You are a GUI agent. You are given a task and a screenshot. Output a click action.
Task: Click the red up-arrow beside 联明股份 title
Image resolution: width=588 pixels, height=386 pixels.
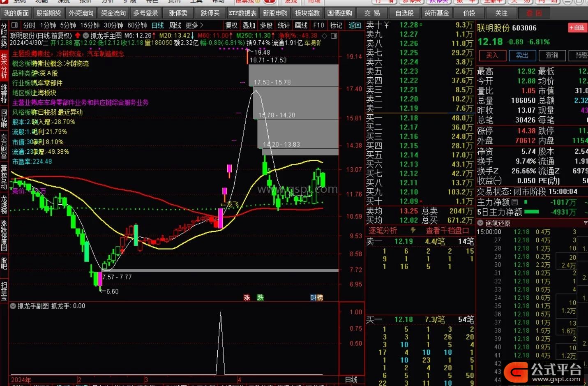(77, 36)
